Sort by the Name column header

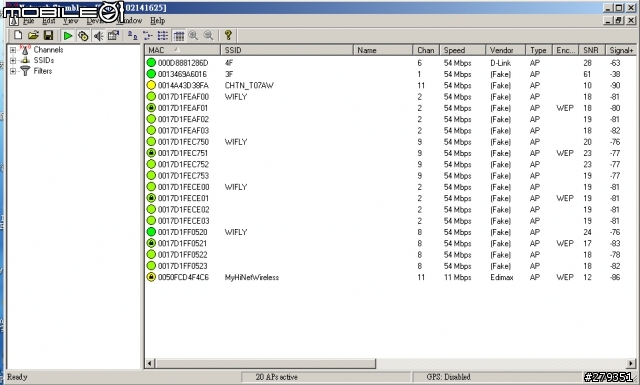point(383,50)
